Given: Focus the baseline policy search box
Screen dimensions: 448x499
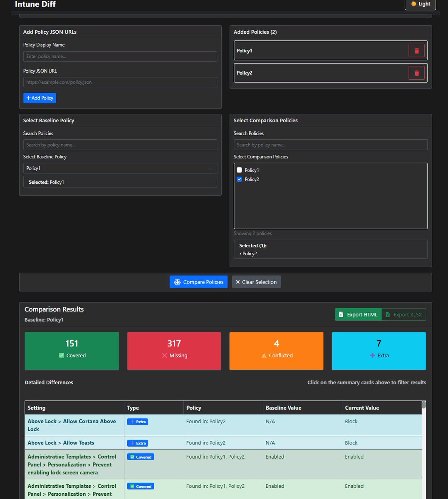Looking at the screenshot, I should [x=120, y=145].
